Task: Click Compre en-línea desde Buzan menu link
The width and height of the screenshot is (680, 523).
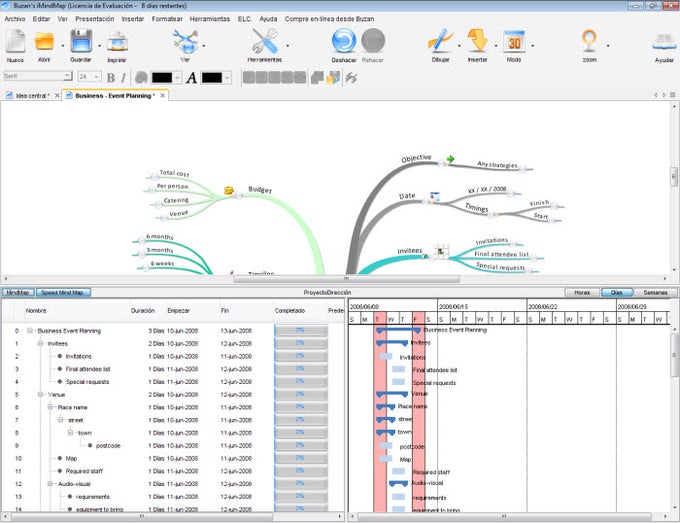Action: 329,19
